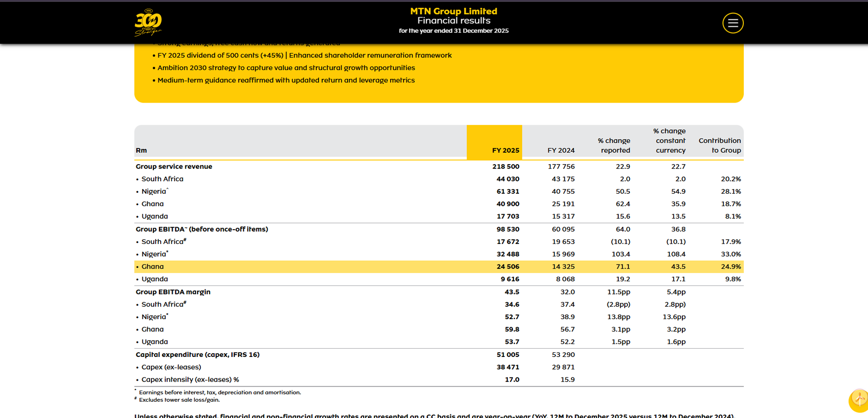868x418 pixels.
Task: Open the PDF download floating icon
Action: pos(859,400)
